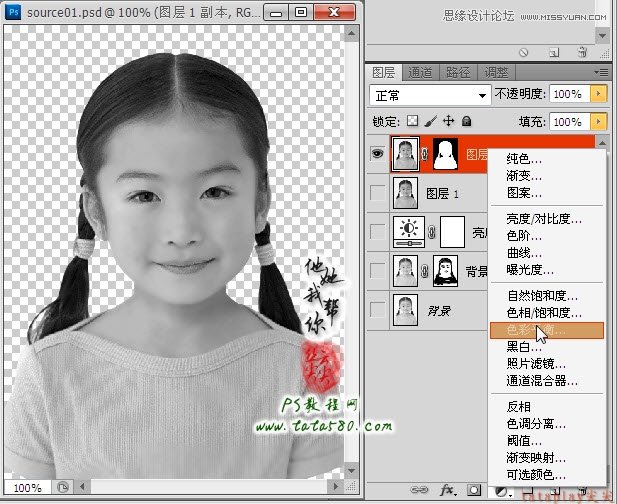Click new adjustment layer icon
617x504 pixels.
[x=502, y=491]
